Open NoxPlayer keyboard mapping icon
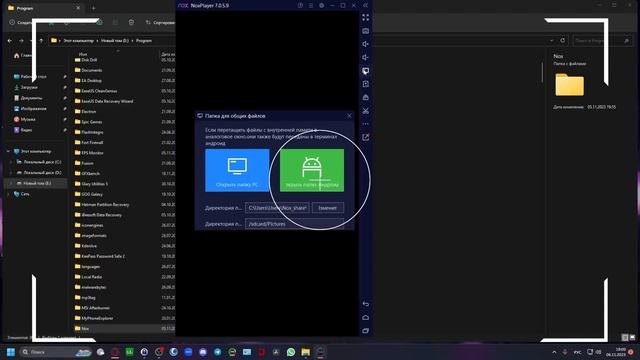Screen dimensions: 640x360 pyautogui.click(x=366, y=31)
